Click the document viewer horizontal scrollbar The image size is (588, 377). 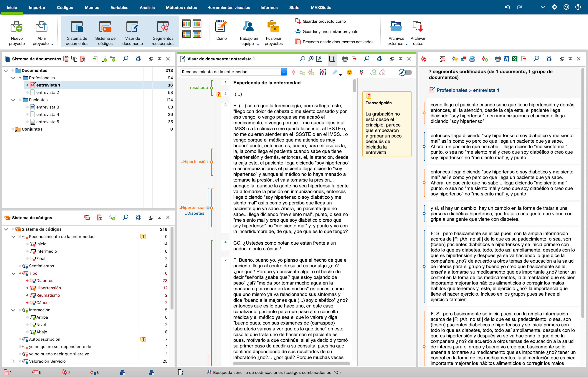291,364
